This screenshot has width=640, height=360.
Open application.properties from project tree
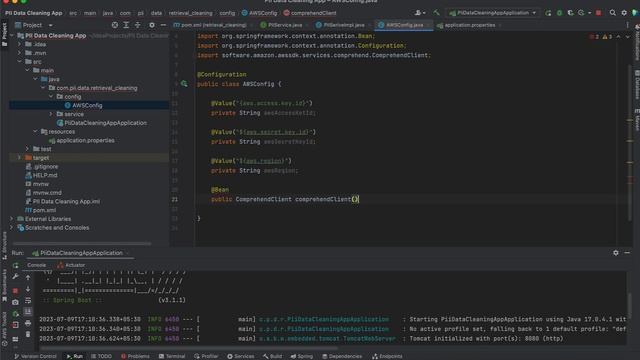coord(82,140)
